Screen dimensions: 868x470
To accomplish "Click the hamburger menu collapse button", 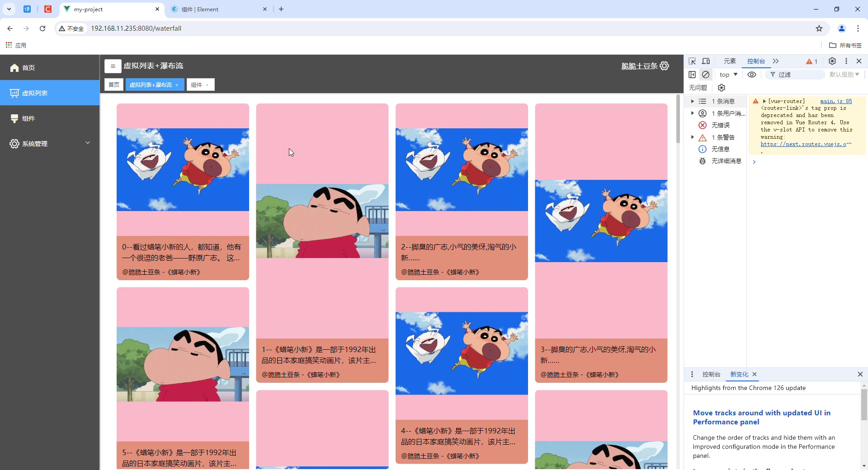I will point(113,66).
